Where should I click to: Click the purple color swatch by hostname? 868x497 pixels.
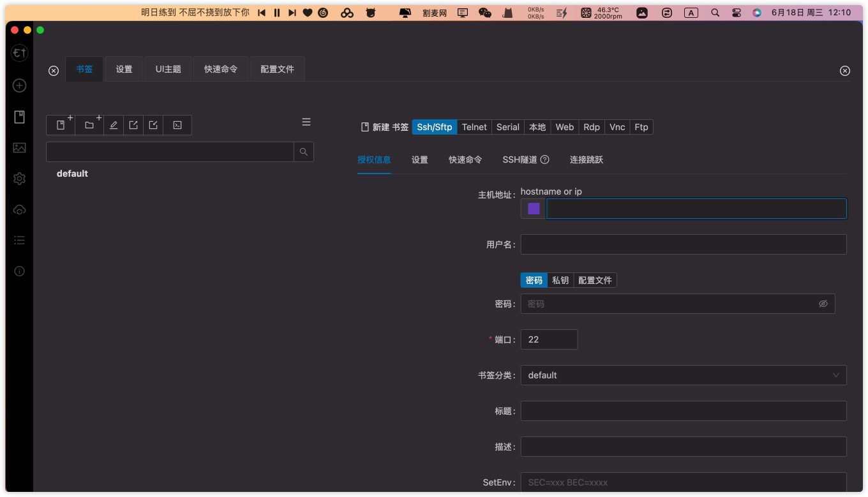[534, 209]
